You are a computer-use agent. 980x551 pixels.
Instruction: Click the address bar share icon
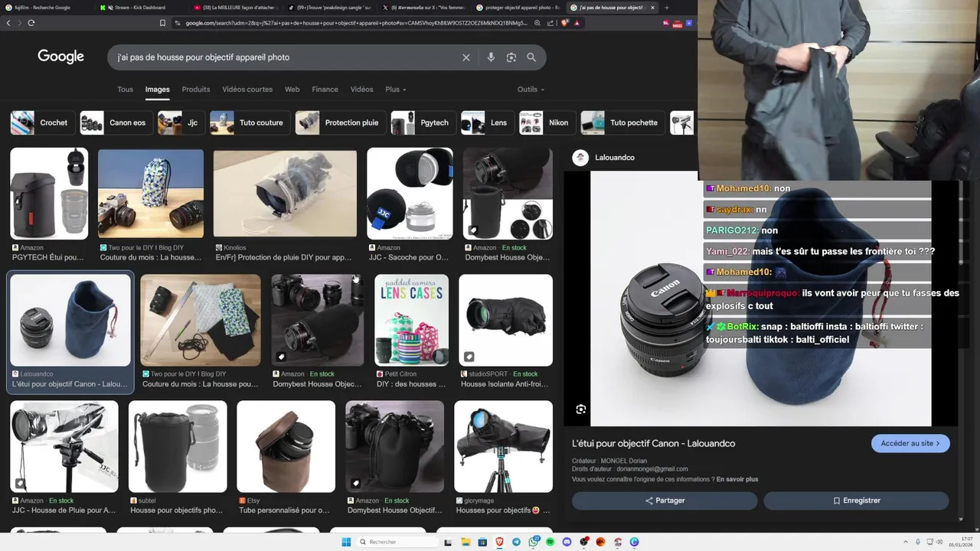pos(550,23)
